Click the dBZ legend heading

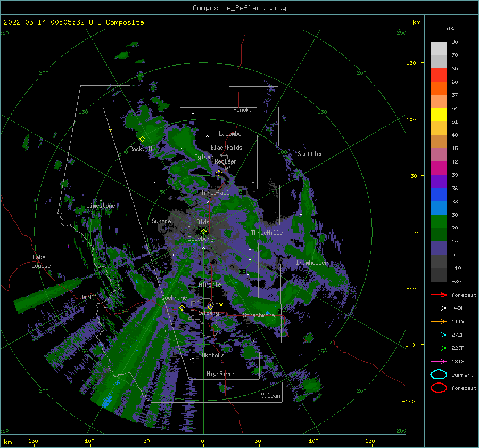coord(451,28)
